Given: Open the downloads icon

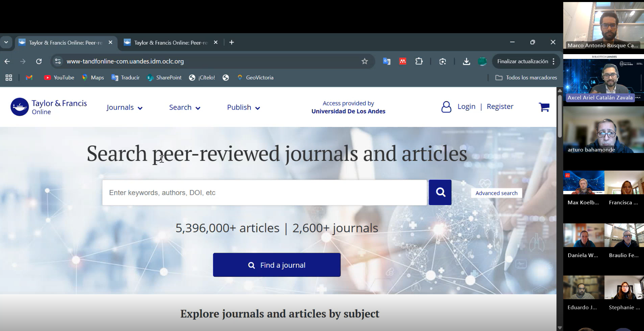Looking at the screenshot, I should coord(466,61).
